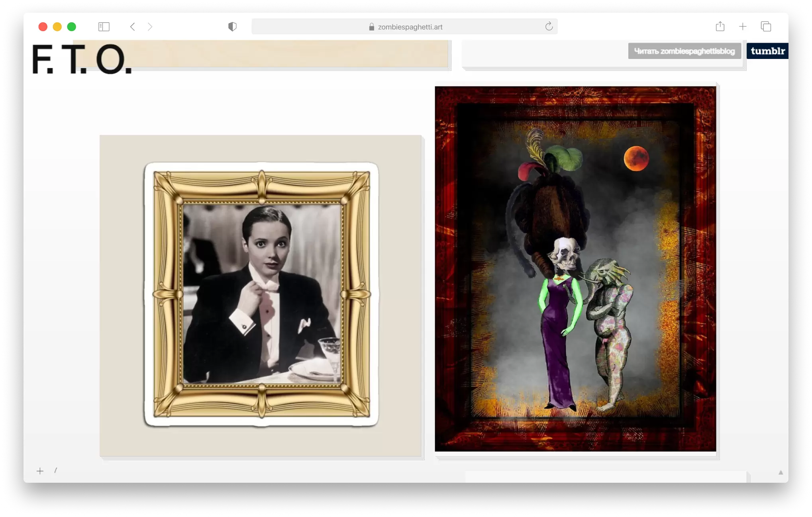This screenshot has height=517, width=812.
Task: Open the Share menu icon
Action: click(x=720, y=26)
